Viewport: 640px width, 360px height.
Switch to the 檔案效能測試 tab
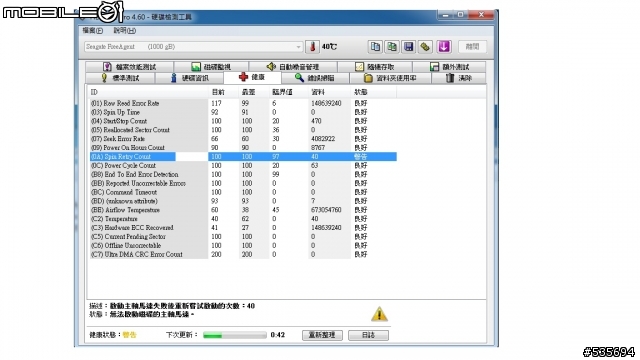(x=129, y=67)
